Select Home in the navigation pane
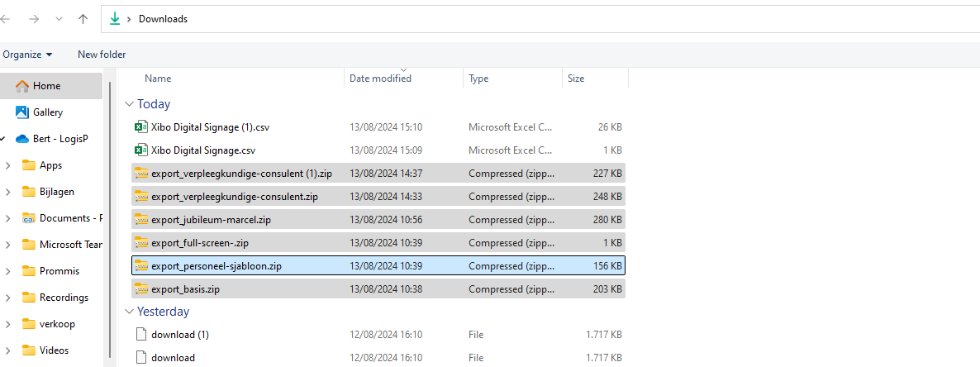Image resolution: width=980 pixels, height=367 pixels. (x=46, y=86)
